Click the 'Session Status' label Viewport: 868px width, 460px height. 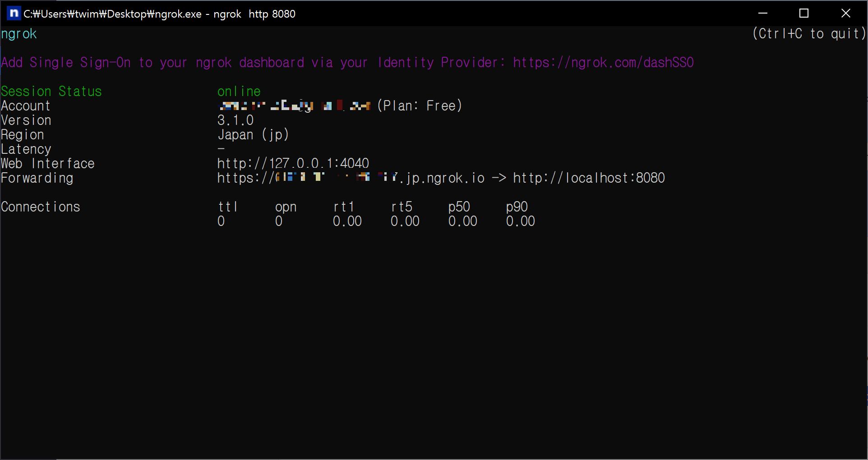pyautogui.click(x=51, y=92)
